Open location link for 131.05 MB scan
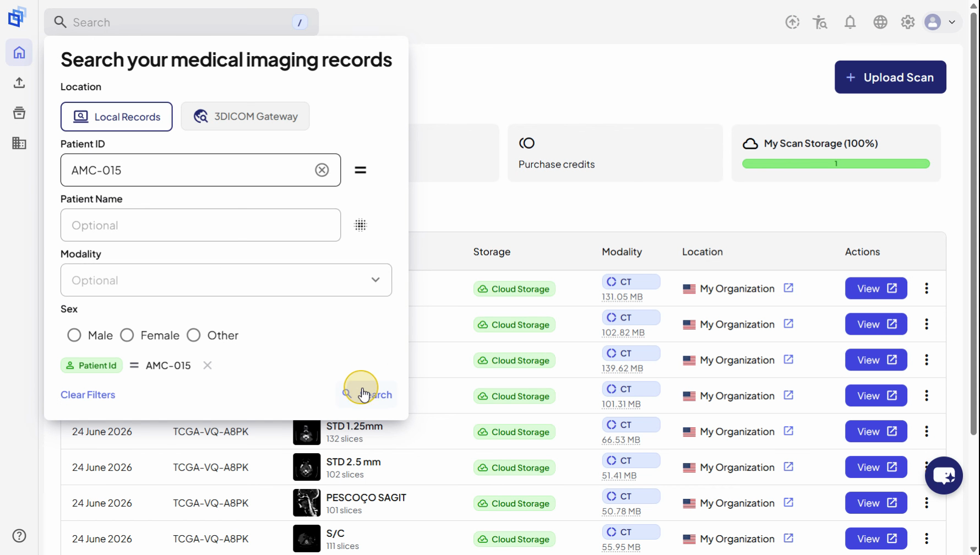The image size is (980, 555). coord(788,288)
